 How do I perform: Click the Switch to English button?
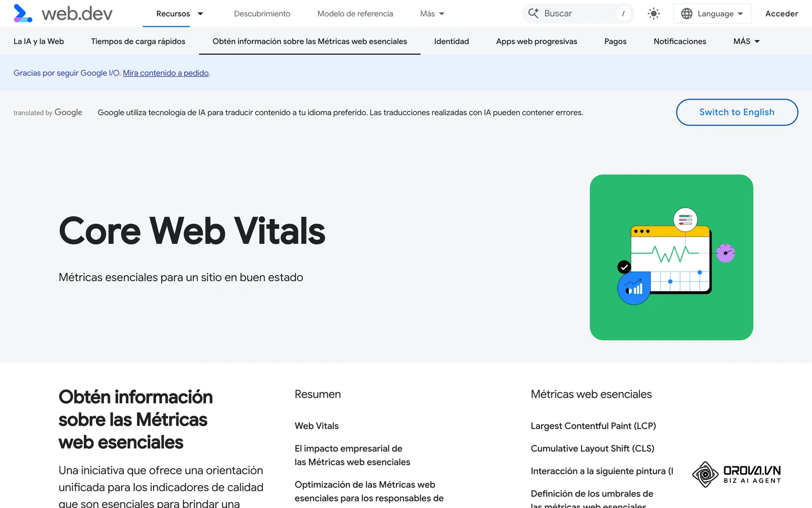click(x=737, y=112)
